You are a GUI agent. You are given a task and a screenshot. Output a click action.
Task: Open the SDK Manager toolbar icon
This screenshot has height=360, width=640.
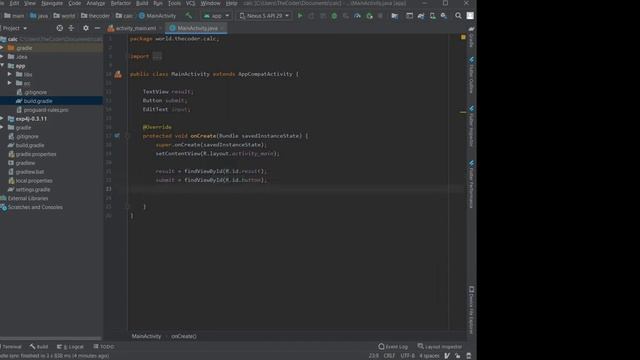[444, 16]
